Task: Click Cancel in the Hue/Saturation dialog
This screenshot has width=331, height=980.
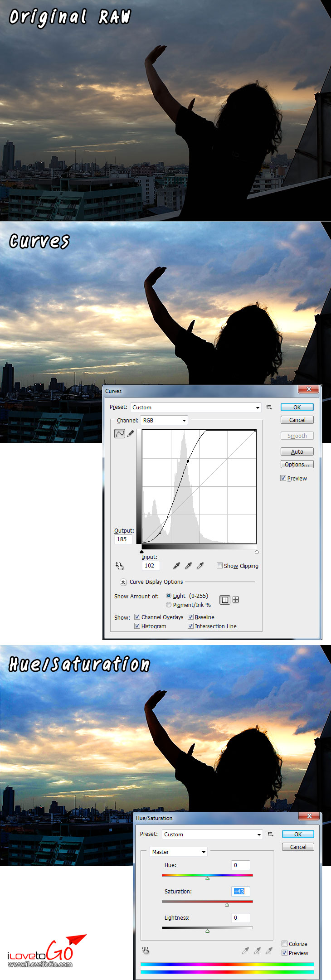Action: pyautogui.click(x=298, y=847)
